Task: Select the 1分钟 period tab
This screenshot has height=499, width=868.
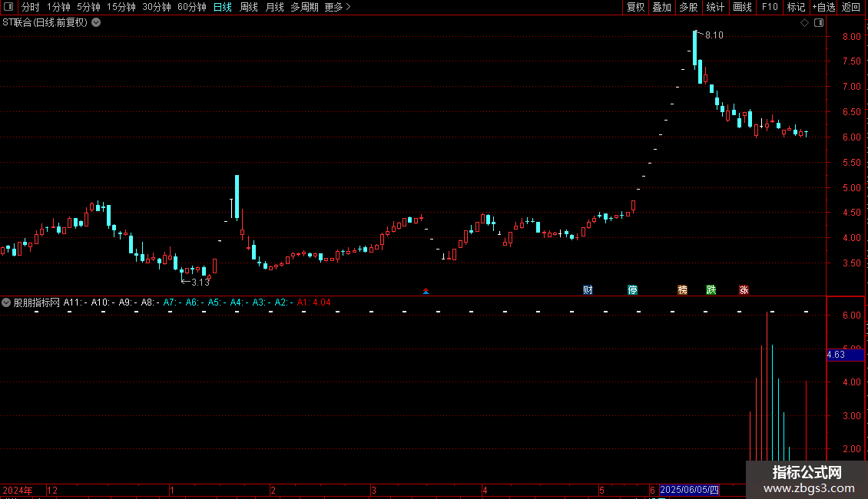Action: (x=58, y=7)
